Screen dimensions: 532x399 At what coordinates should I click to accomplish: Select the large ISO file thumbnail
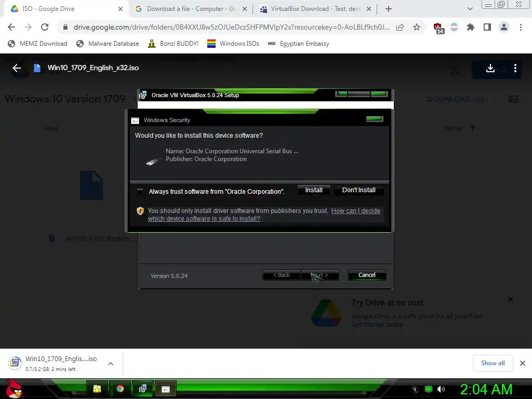(x=91, y=185)
